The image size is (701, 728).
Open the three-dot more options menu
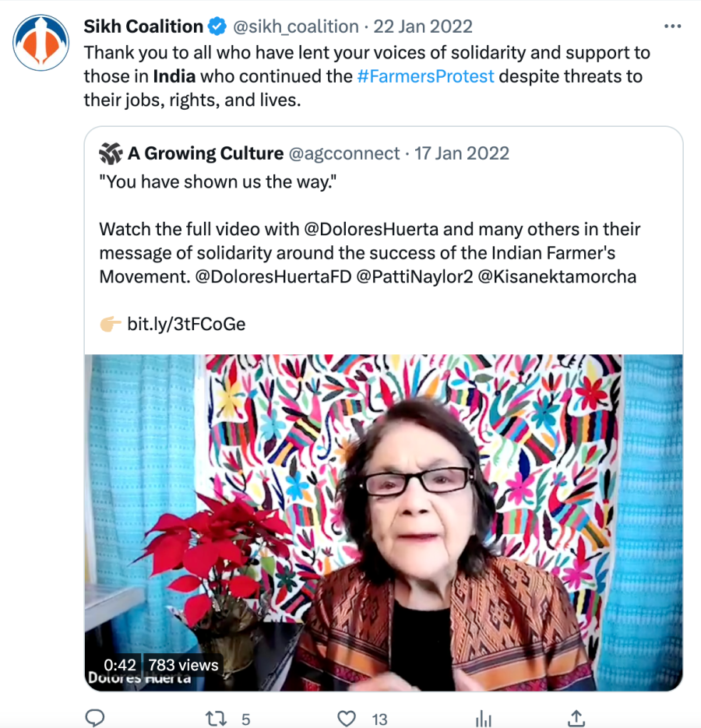[x=672, y=26]
